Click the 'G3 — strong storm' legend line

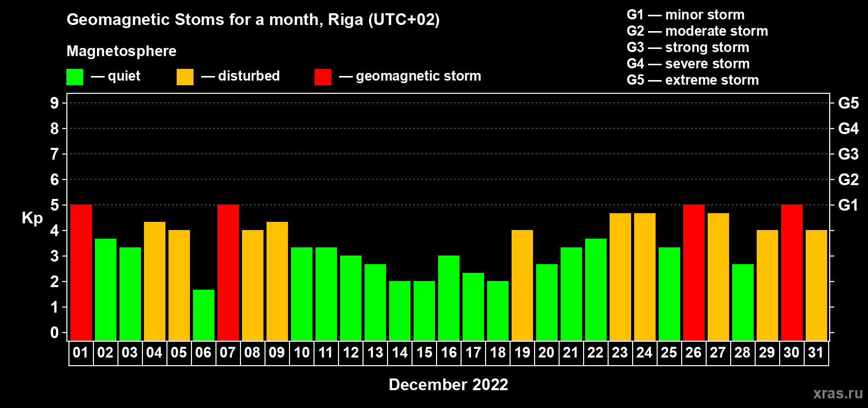688,47
